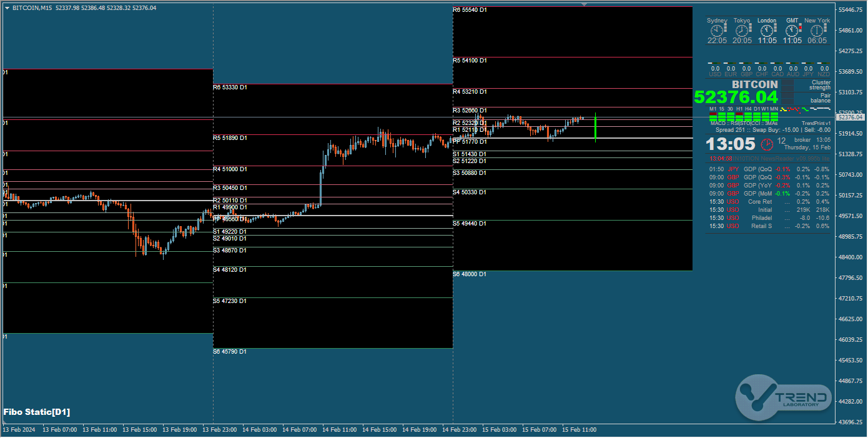Click the London session clock icon
The width and height of the screenshot is (868, 438).
tap(767, 29)
